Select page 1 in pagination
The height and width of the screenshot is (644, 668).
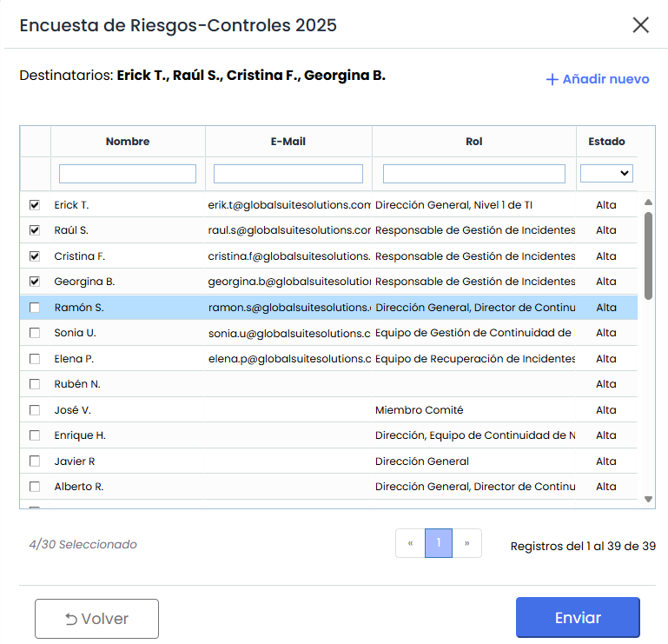[x=439, y=543]
